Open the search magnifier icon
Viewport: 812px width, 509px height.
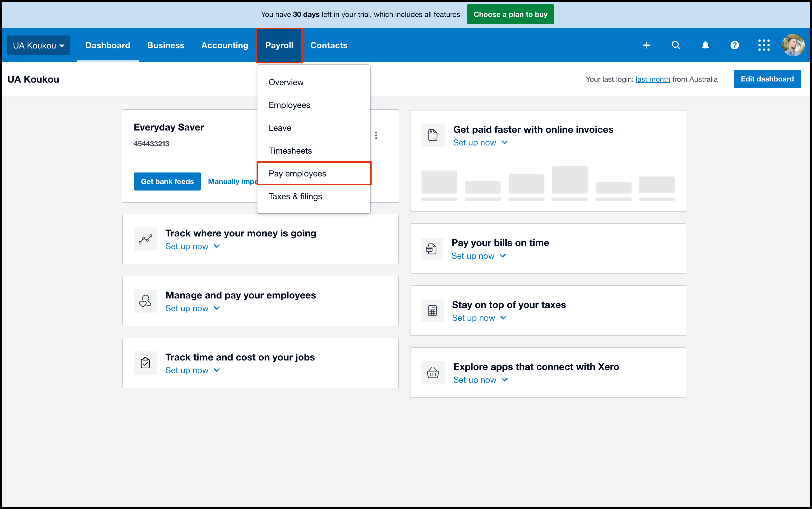point(676,45)
